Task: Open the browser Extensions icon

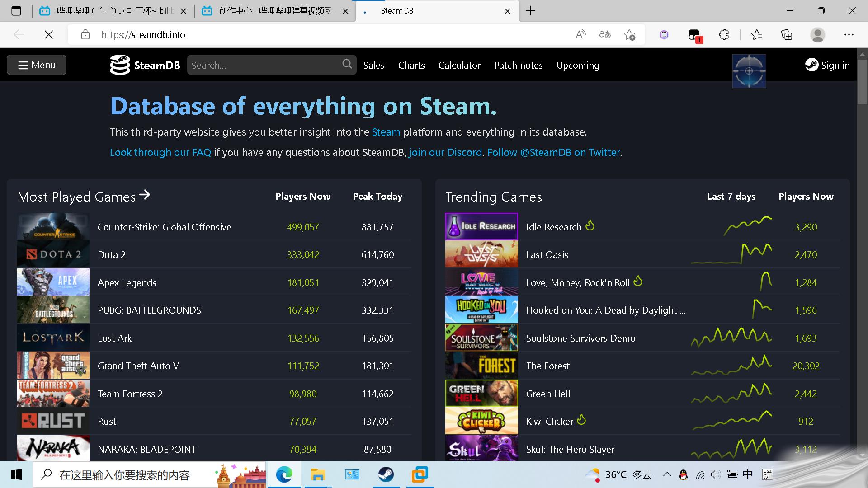Action: (724, 35)
